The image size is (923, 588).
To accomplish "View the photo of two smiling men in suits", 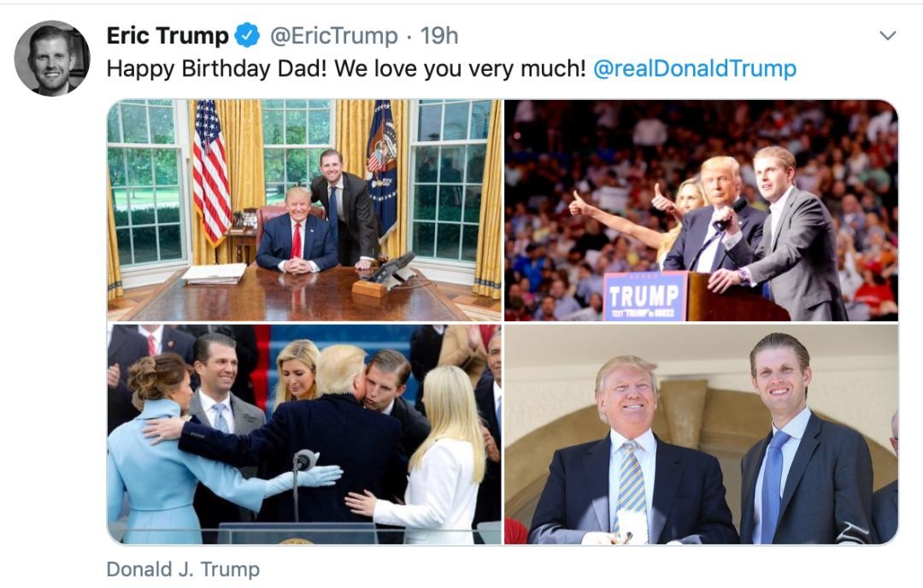I will (x=701, y=434).
